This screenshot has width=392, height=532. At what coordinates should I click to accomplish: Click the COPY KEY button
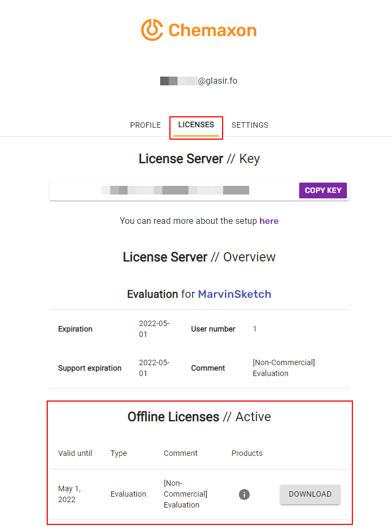323,190
